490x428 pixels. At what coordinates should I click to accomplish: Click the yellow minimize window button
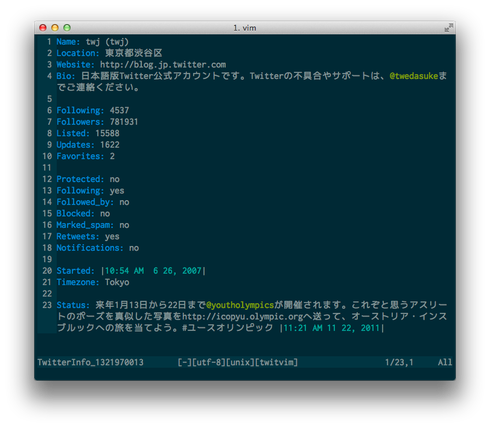click(x=55, y=27)
